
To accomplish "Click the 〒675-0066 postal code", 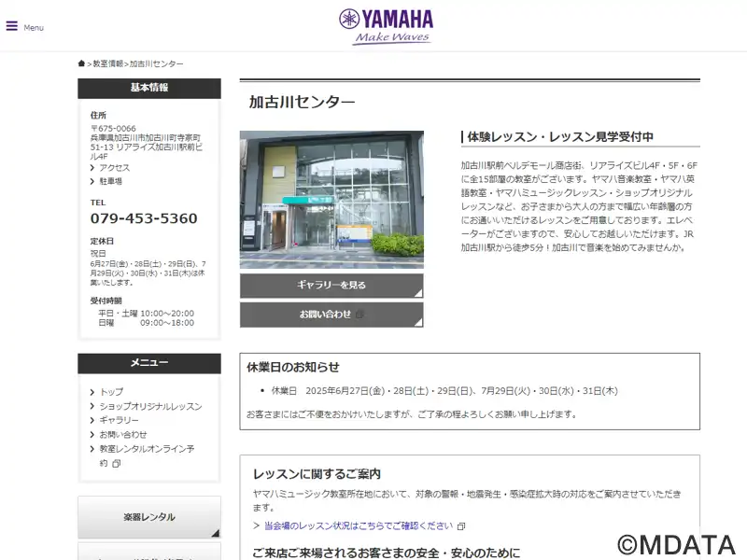I will (113, 129).
